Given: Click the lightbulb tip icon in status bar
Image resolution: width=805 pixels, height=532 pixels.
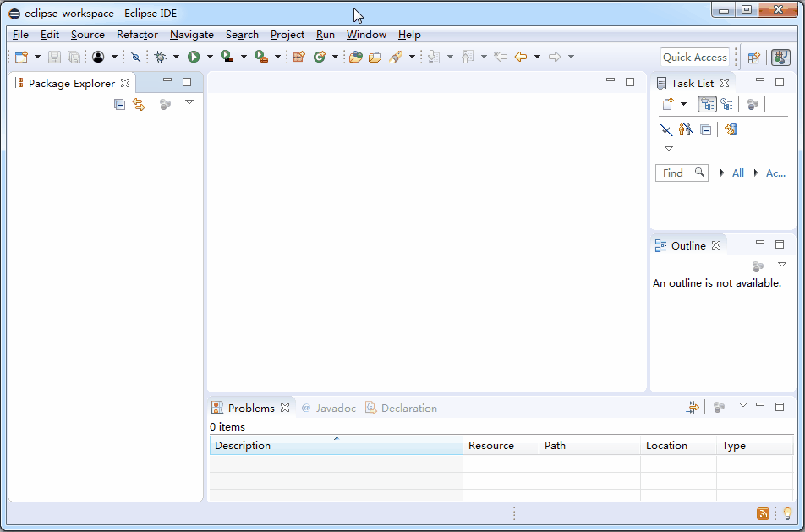Looking at the screenshot, I should pyautogui.click(x=787, y=513).
